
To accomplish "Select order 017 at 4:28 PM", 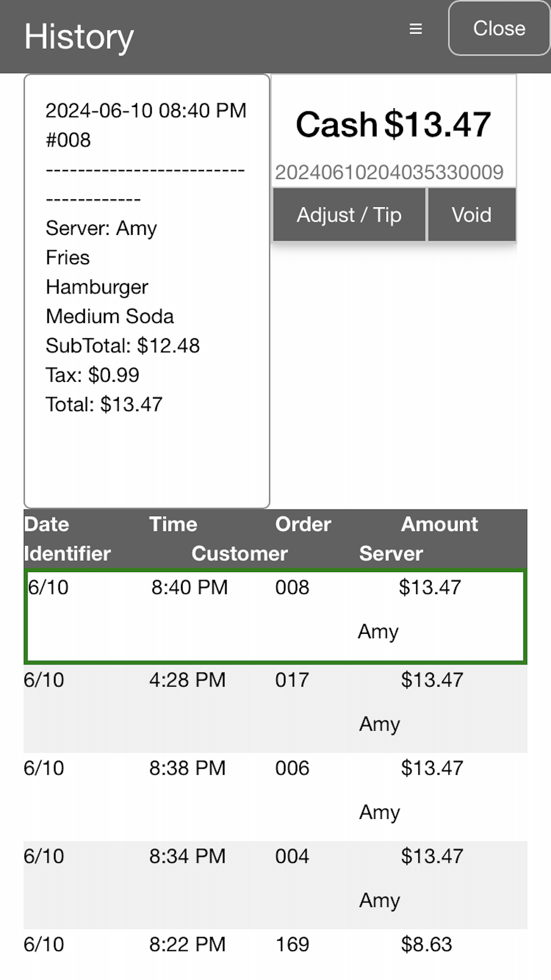I will click(x=275, y=708).
